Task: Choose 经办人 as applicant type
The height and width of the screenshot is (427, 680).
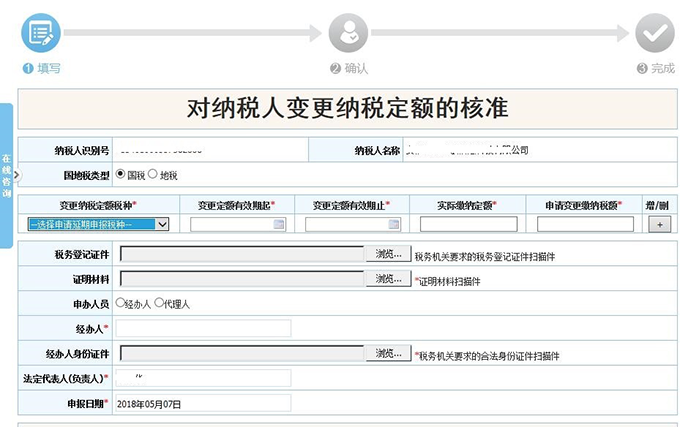Action: pyautogui.click(x=121, y=303)
